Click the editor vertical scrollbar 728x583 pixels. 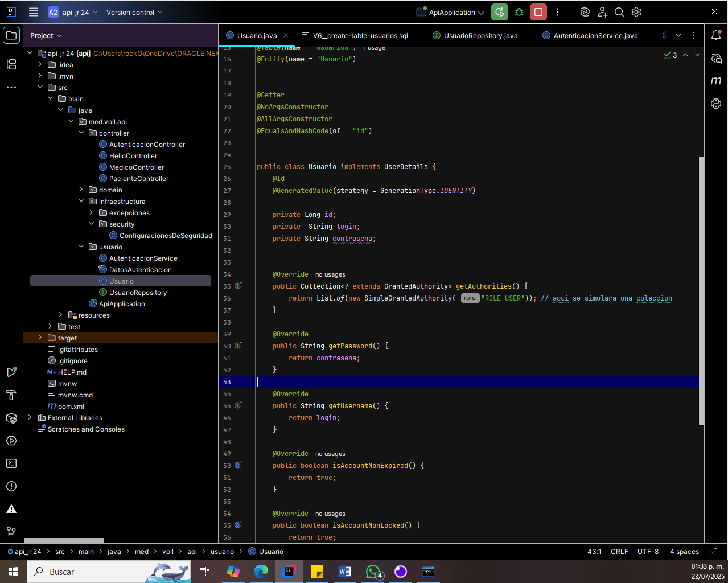tap(701, 290)
